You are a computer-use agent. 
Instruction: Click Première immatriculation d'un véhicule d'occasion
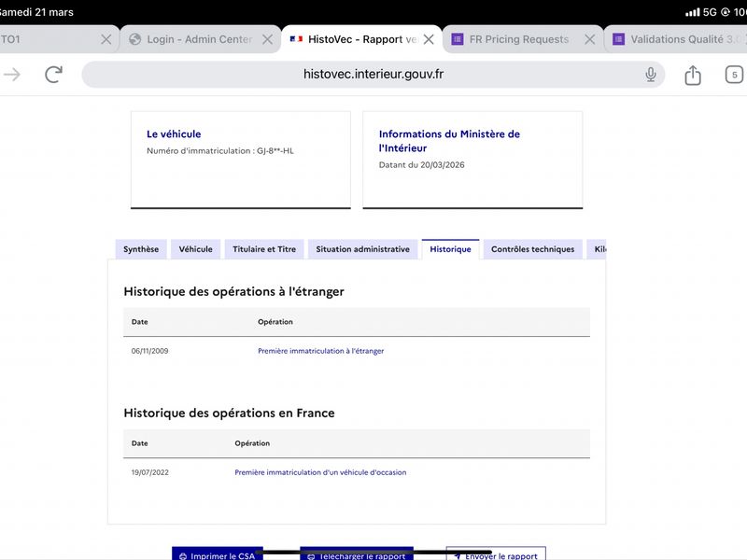click(x=320, y=472)
